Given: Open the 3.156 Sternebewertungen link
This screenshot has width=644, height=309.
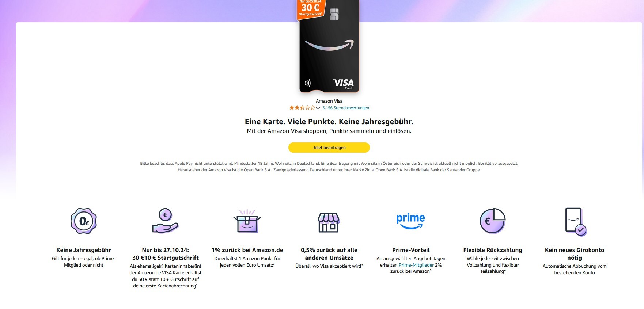Looking at the screenshot, I should click(x=346, y=108).
